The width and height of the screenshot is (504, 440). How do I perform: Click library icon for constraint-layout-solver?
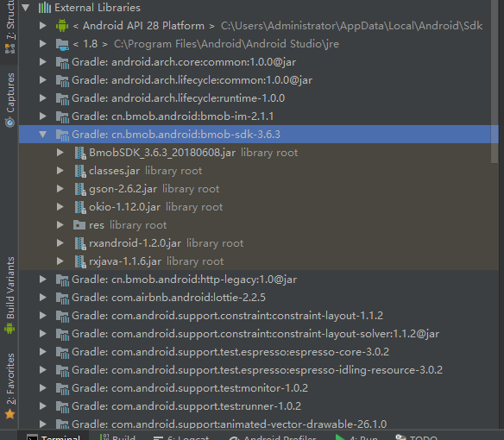click(x=62, y=334)
